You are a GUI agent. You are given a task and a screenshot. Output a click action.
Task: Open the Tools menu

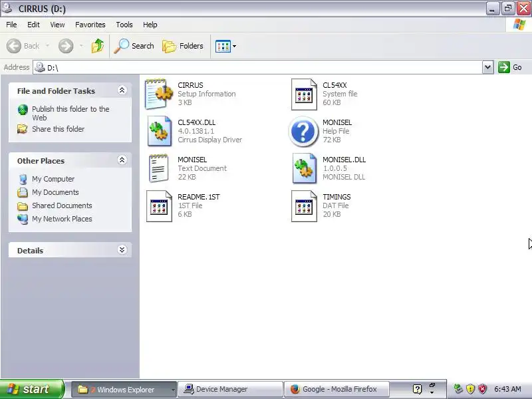coord(124,25)
